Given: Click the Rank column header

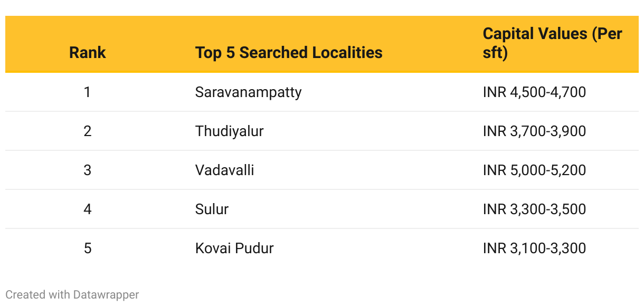Looking at the screenshot, I should point(88,53).
